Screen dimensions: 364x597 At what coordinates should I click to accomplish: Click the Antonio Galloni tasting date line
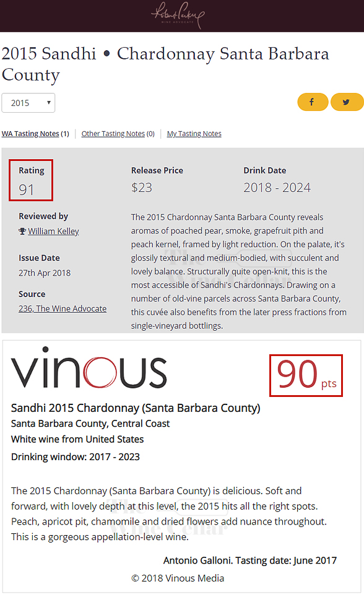point(250,560)
